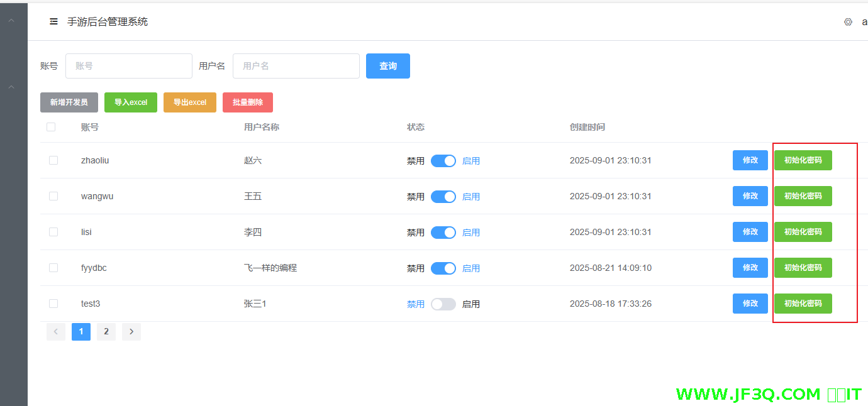Click the hamburger menu collapse icon
This screenshot has width=868, height=406.
click(x=53, y=22)
